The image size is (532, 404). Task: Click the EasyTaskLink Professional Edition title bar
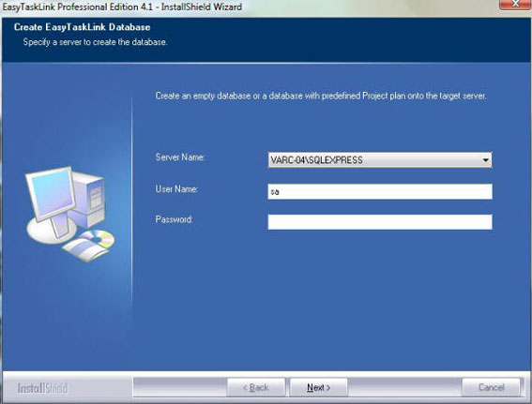point(122,7)
